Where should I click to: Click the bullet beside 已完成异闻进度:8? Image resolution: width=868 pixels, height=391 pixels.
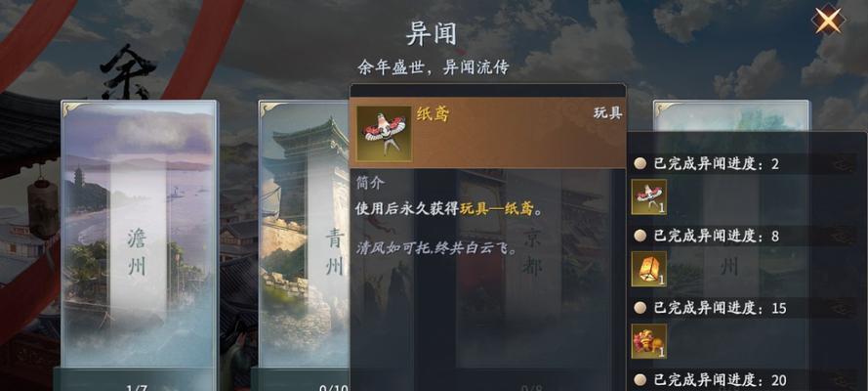pos(641,236)
